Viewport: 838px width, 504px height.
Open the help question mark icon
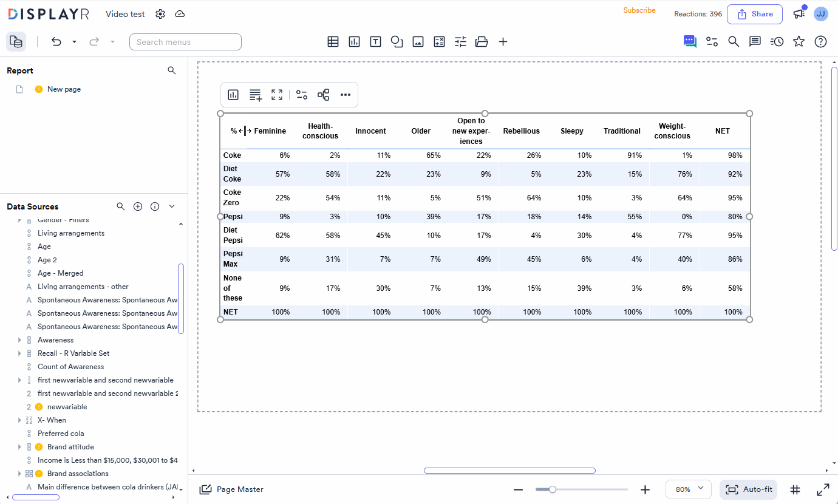click(x=820, y=42)
